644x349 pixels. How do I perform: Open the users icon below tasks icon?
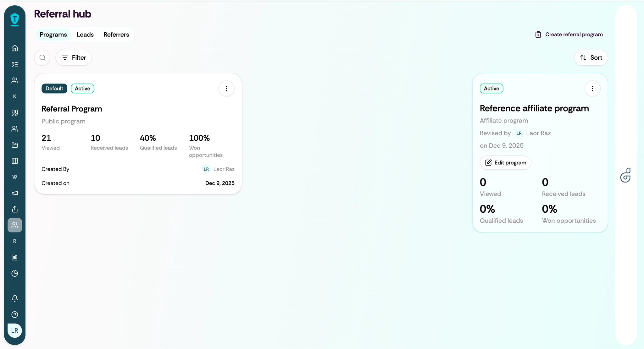click(15, 80)
